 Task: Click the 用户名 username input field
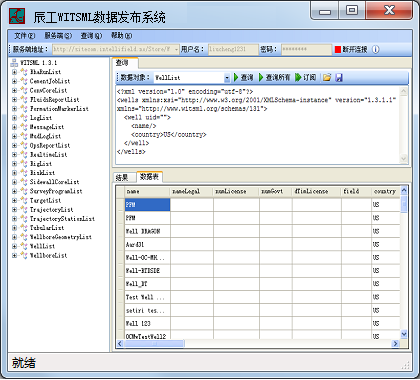(233, 49)
